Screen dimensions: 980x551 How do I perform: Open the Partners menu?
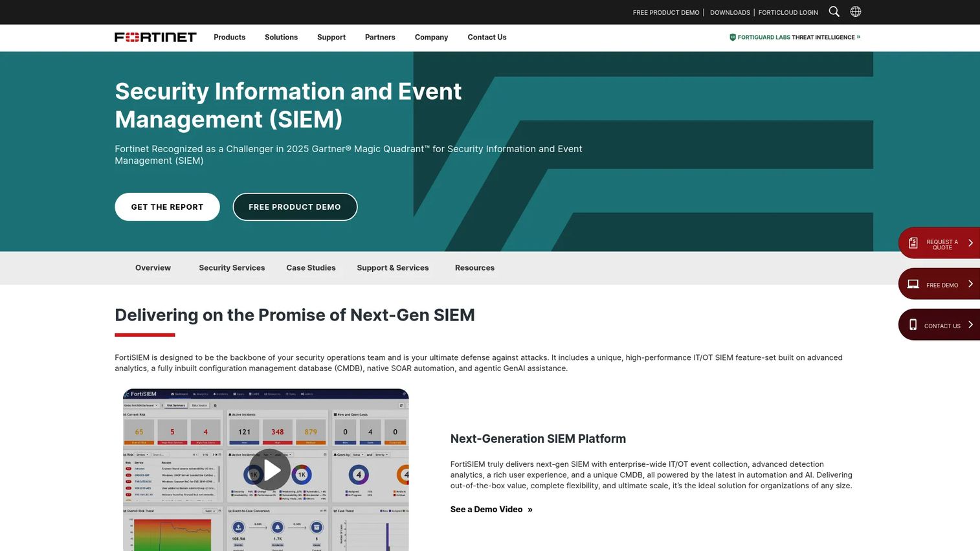click(380, 38)
